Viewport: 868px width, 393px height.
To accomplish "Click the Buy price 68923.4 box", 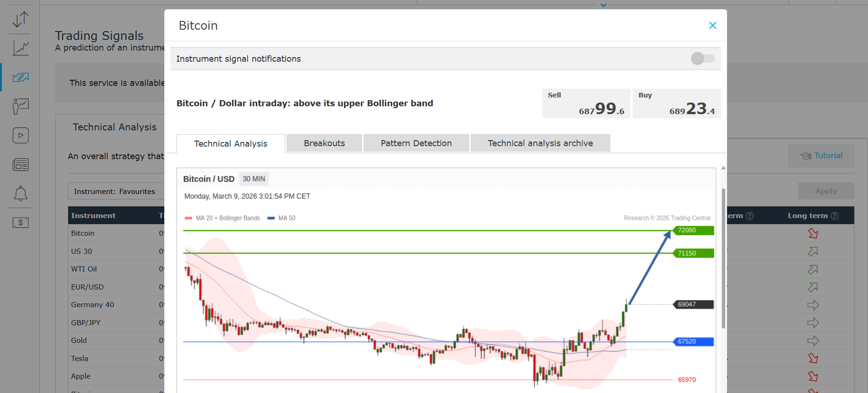I will 677,103.
